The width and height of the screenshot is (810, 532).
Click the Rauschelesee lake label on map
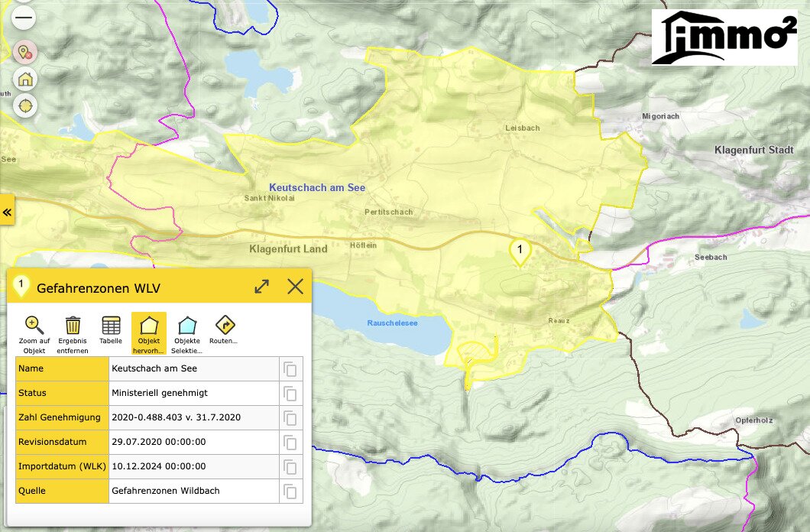point(392,323)
